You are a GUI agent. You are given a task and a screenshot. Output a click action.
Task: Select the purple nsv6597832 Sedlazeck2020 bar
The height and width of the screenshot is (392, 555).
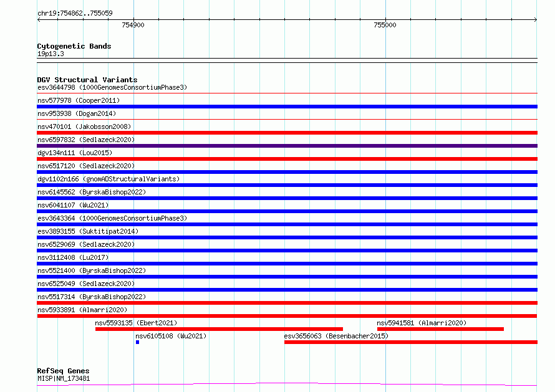(x=287, y=146)
